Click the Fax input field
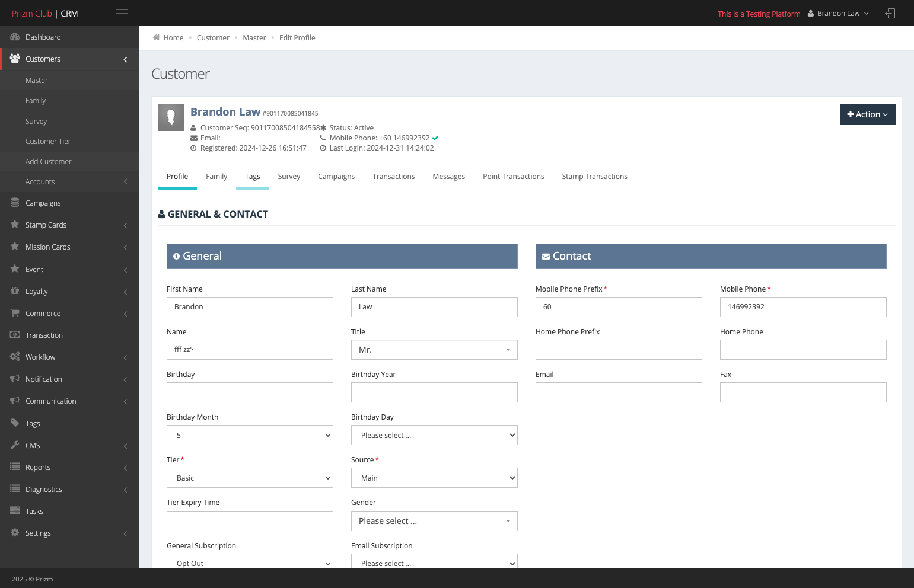Screen dimensions: 914x588 click(x=803, y=392)
